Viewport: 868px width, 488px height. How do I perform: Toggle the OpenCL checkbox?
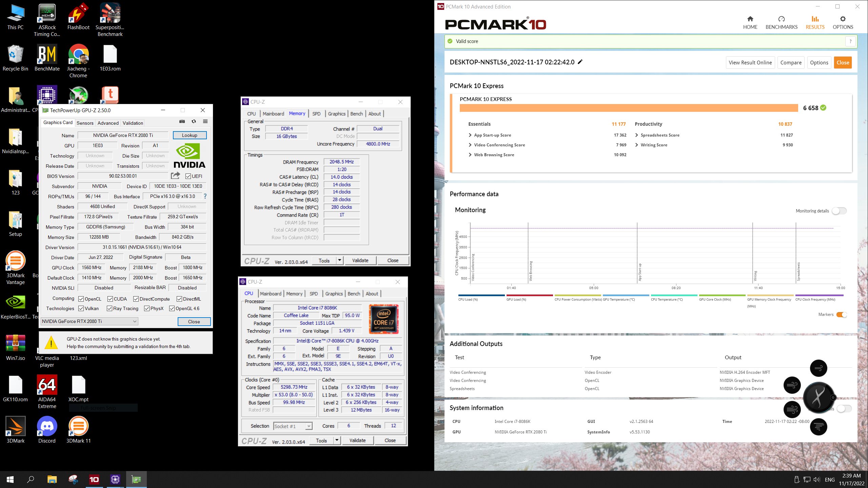[81, 299]
